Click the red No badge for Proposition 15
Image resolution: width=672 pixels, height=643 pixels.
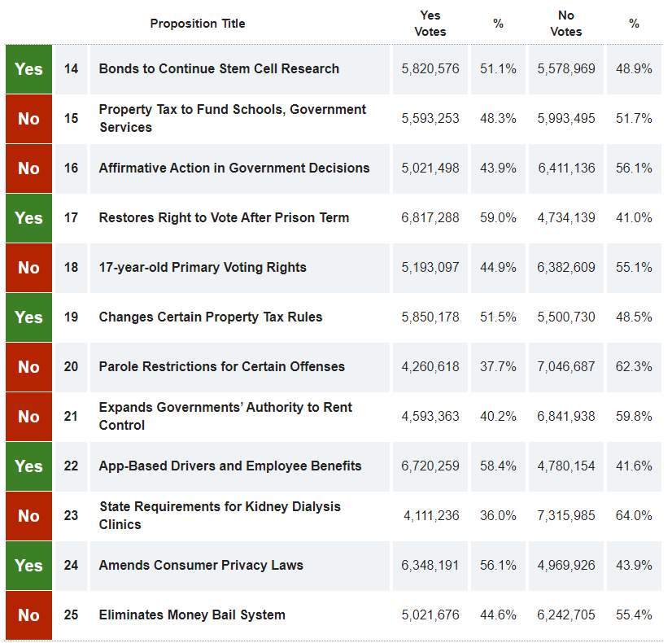(x=28, y=119)
